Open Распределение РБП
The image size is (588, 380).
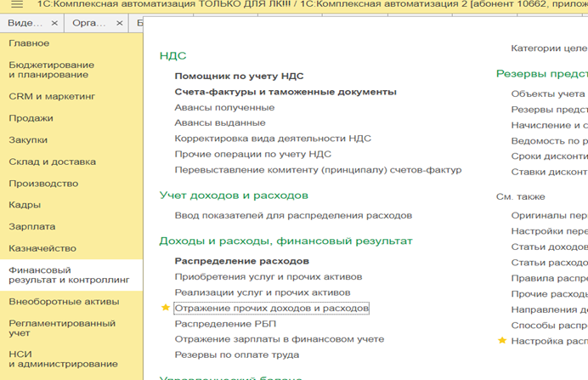click(225, 324)
